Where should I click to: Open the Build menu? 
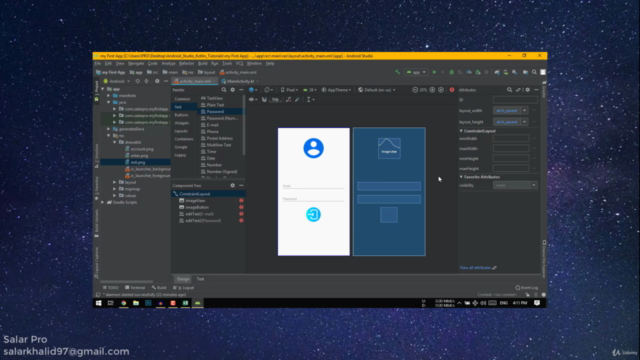[x=202, y=64]
